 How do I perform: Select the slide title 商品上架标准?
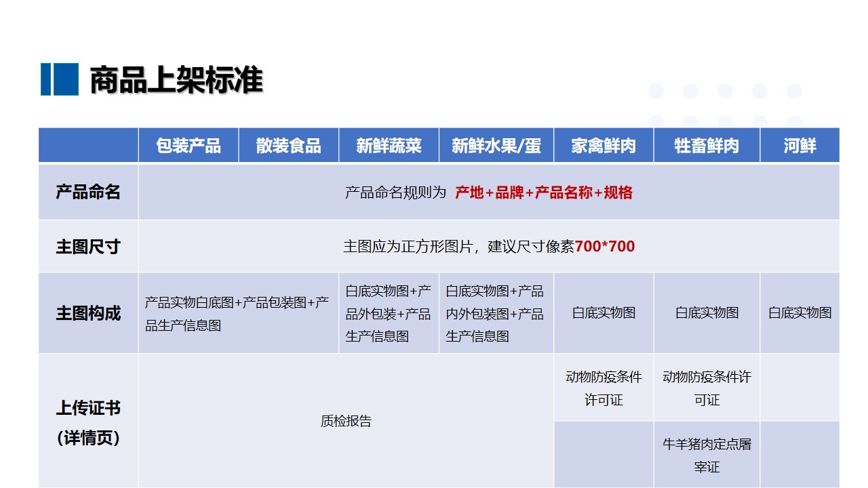pos(176,80)
